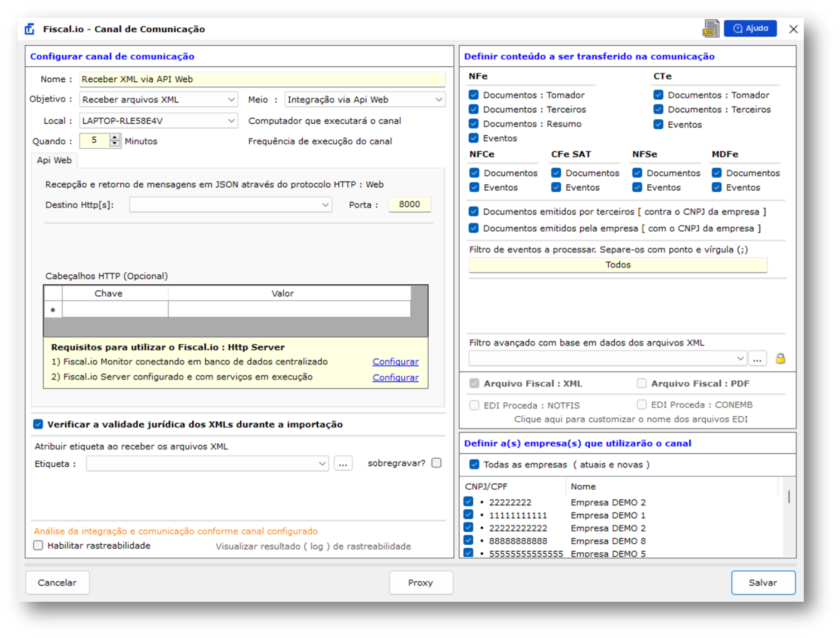
Task: Uncheck NFe Documentos : Terceiros
Action: tap(474, 109)
